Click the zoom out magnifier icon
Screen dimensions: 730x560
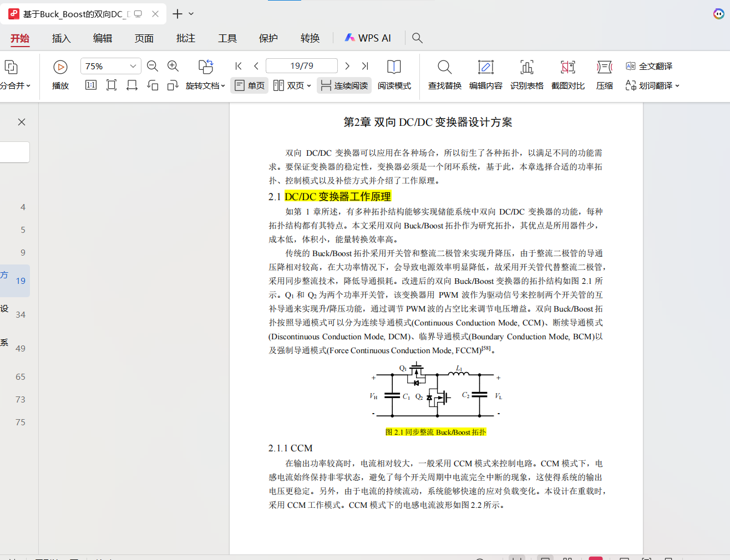153,66
